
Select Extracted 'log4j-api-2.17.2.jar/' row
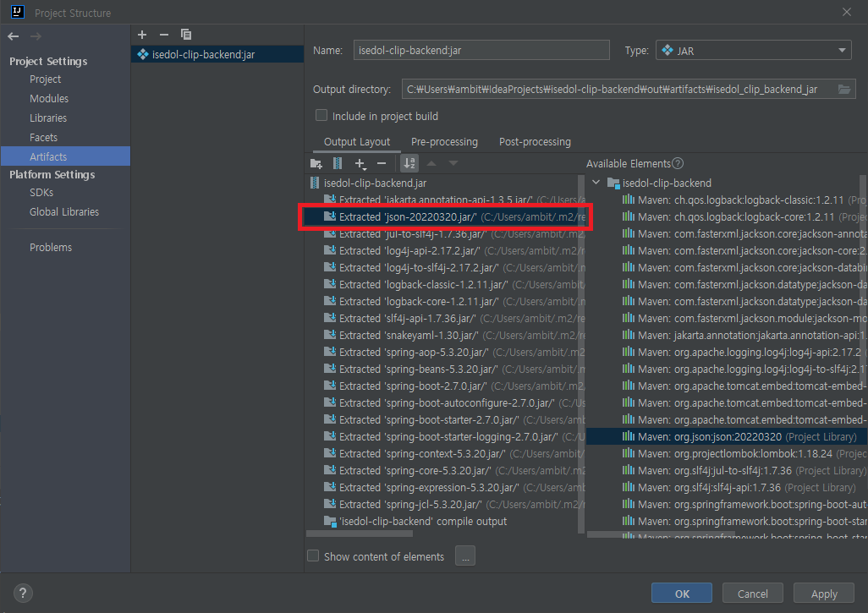coord(444,250)
